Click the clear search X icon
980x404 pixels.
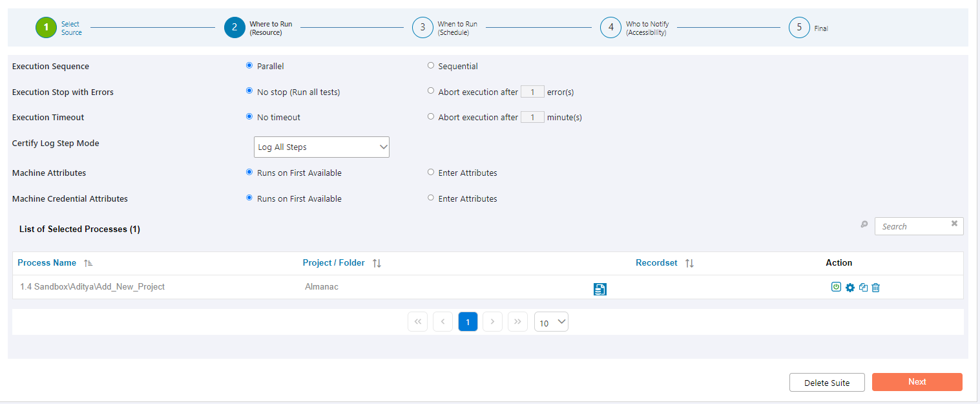(x=954, y=224)
